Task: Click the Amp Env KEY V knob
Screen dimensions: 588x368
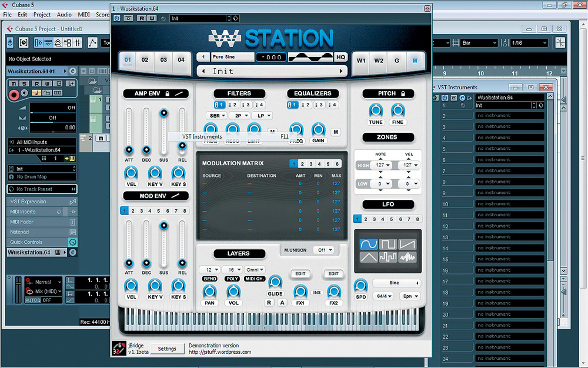Action: coord(155,173)
